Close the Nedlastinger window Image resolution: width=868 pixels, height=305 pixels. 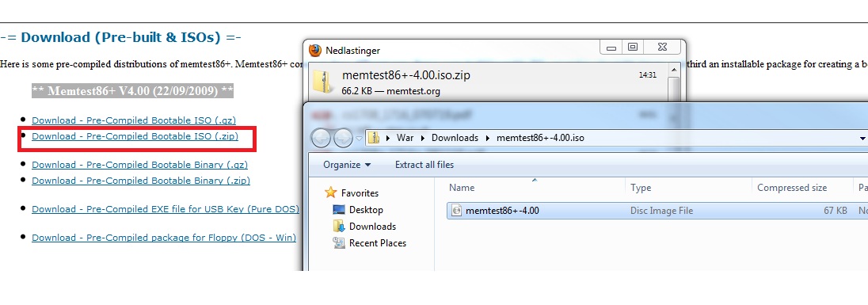tap(662, 48)
